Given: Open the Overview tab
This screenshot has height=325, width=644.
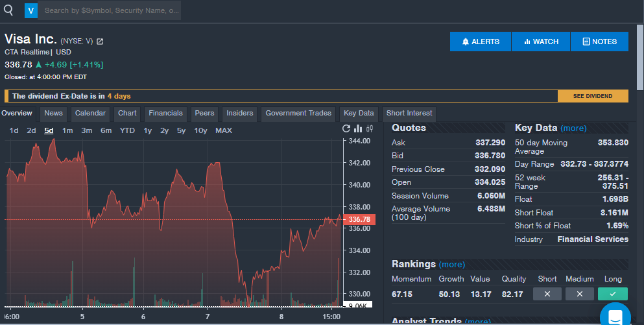Looking at the screenshot, I should [17, 114].
